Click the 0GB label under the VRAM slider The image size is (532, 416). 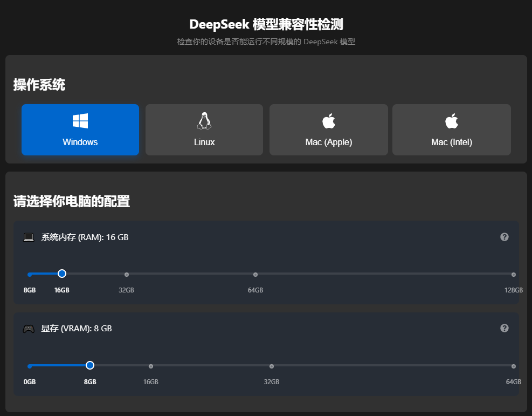tap(30, 381)
